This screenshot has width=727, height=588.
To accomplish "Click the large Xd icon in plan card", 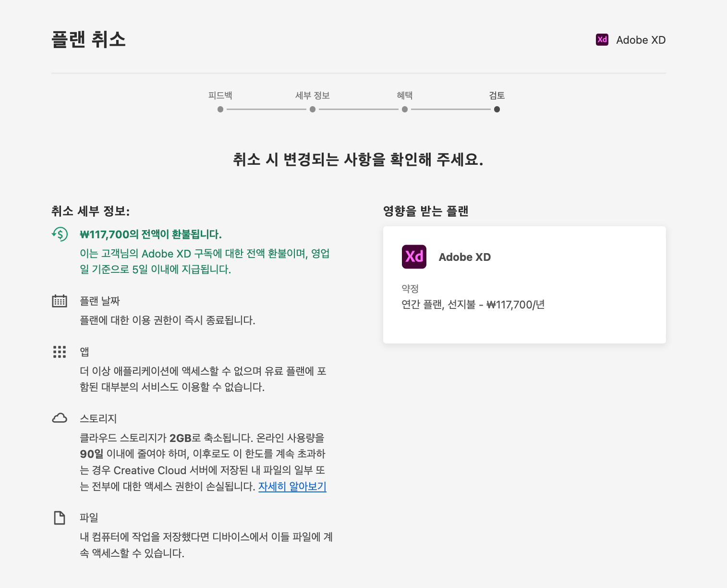I will tap(414, 257).
